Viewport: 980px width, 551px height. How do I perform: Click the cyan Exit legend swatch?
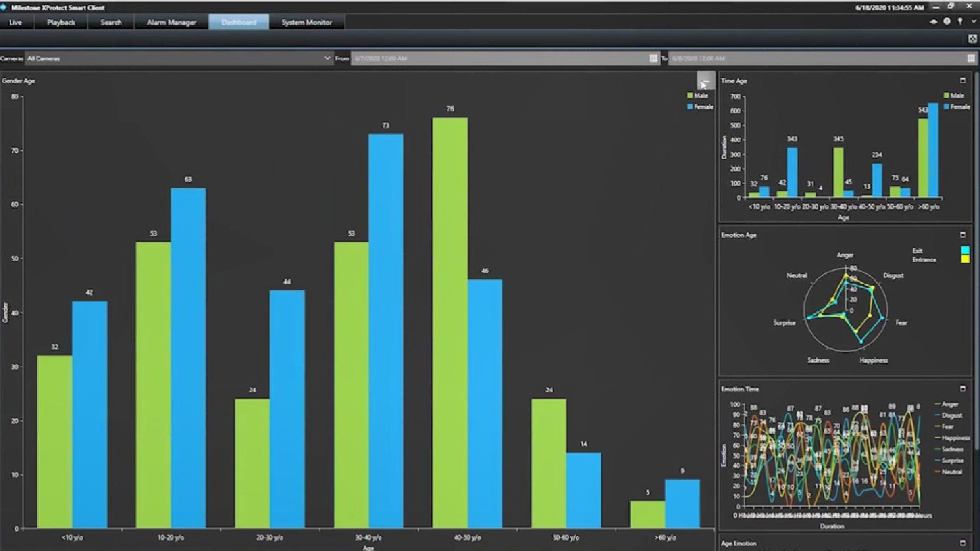(x=965, y=250)
